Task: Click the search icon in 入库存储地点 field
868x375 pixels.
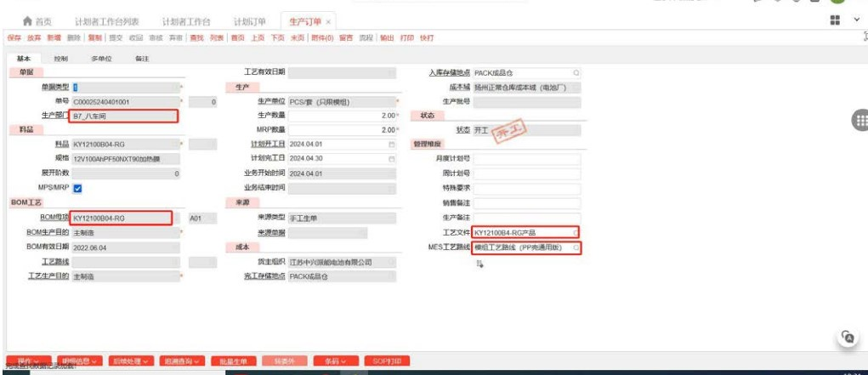Action: coord(576,73)
